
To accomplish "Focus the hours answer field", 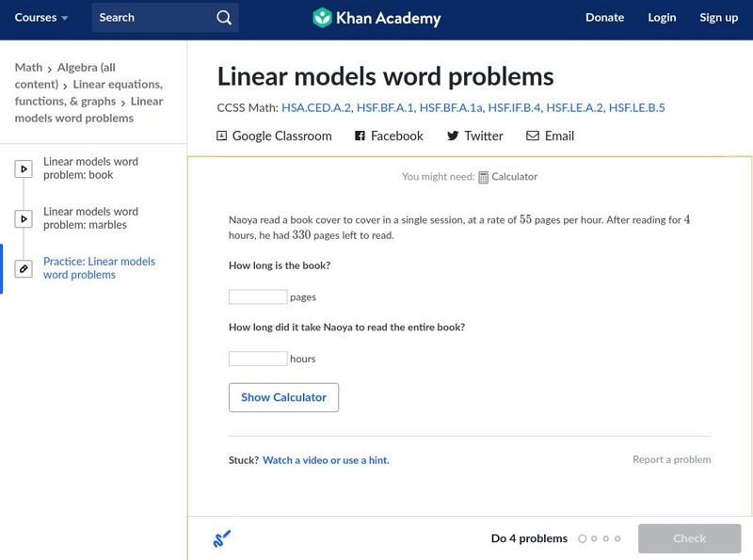I will point(258,359).
